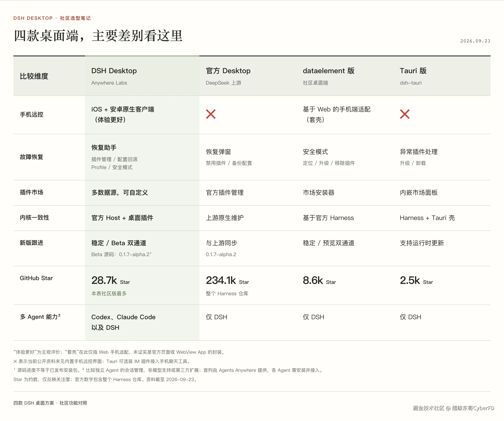Image resolution: width=504 pixels, height=421 pixels.
Task: Click the 禁用插件 / 备份配置 note
Action: click(229, 163)
